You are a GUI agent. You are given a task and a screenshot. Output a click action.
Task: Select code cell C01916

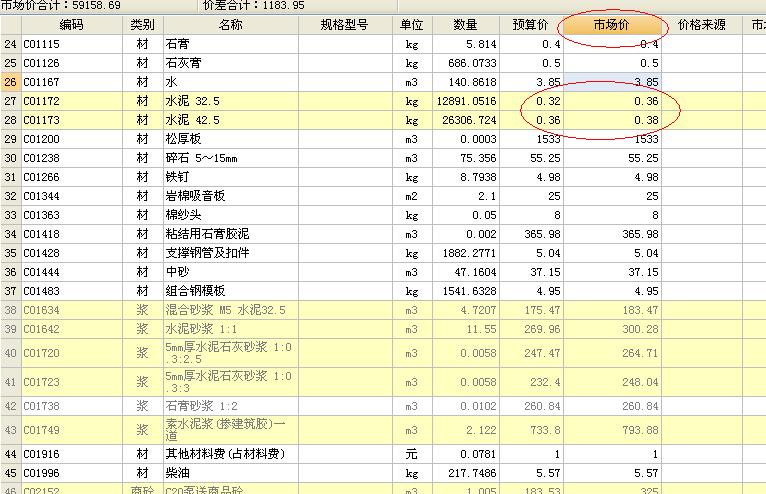click(72, 454)
